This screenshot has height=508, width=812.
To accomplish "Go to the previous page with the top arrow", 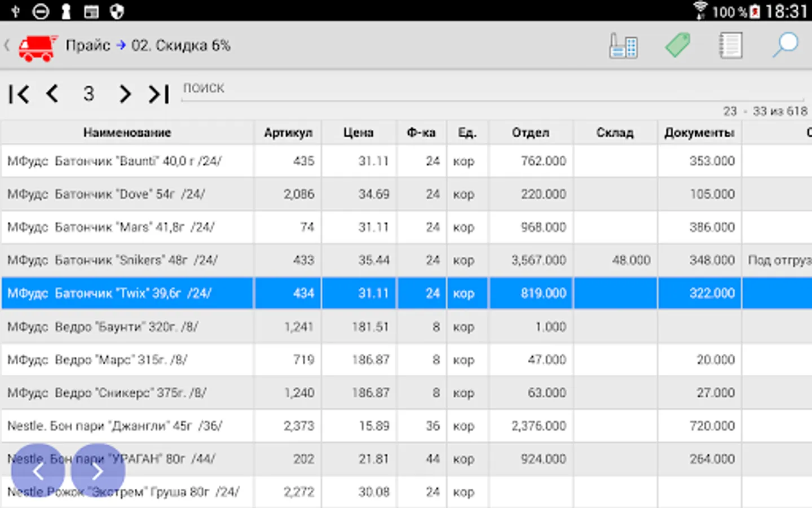I will point(52,94).
